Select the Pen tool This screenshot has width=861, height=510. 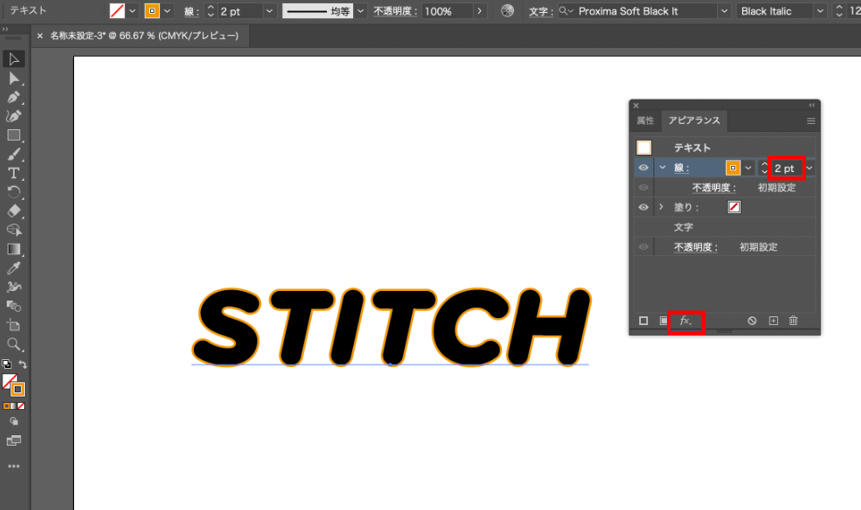[x=14, y=98]
